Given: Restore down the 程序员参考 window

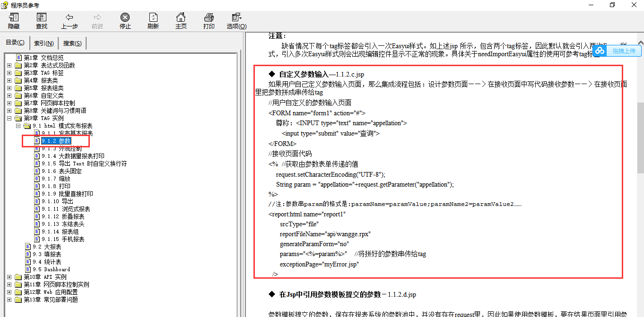Looking at the screenshot, I should pos(612,5).
